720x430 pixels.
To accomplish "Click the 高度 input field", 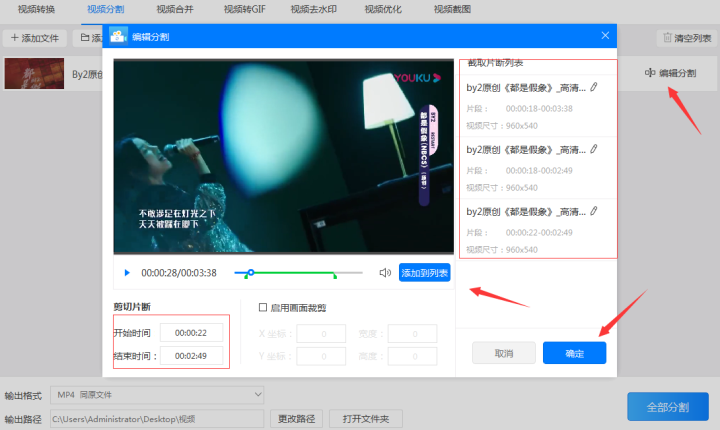I will coord(412,356).
